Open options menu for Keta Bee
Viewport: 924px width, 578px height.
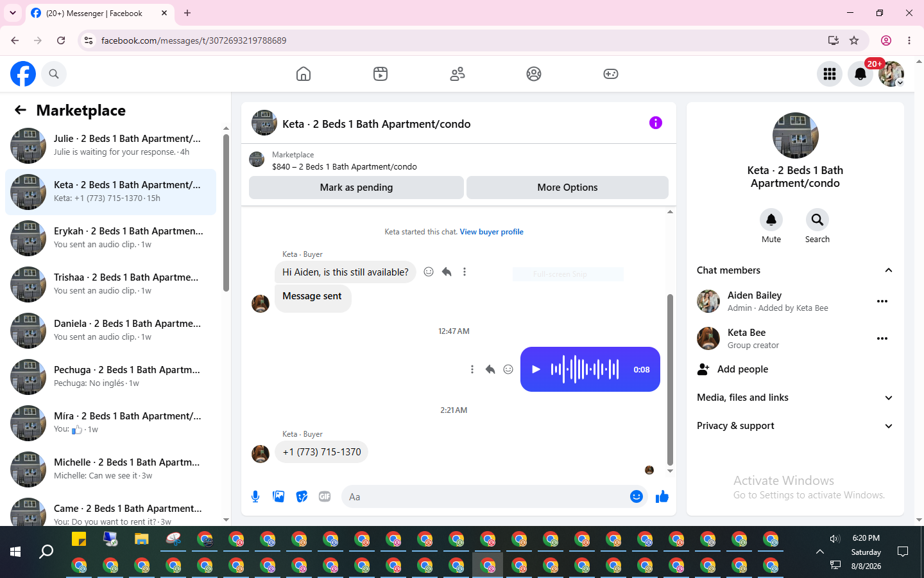[x=882, y=338]
